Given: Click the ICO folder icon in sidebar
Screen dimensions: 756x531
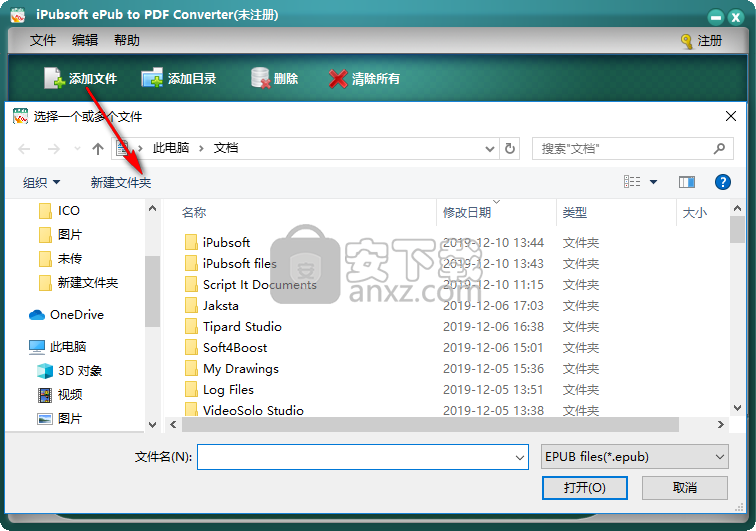Looking at the screenshot, I should (x=45, y=211).
